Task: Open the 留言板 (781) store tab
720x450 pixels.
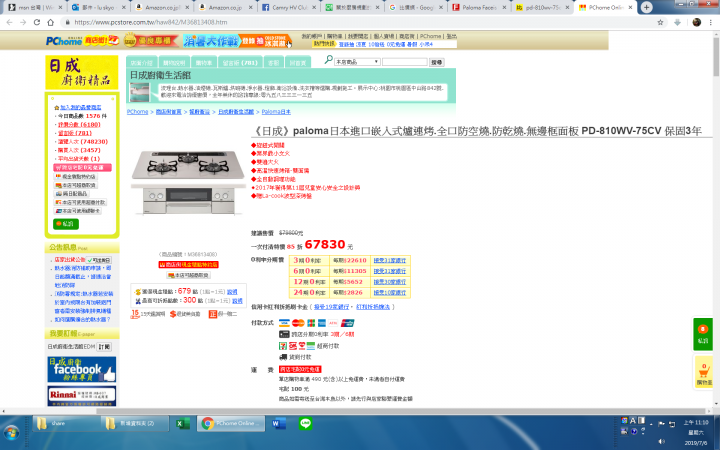Action: tap(240, 62)
